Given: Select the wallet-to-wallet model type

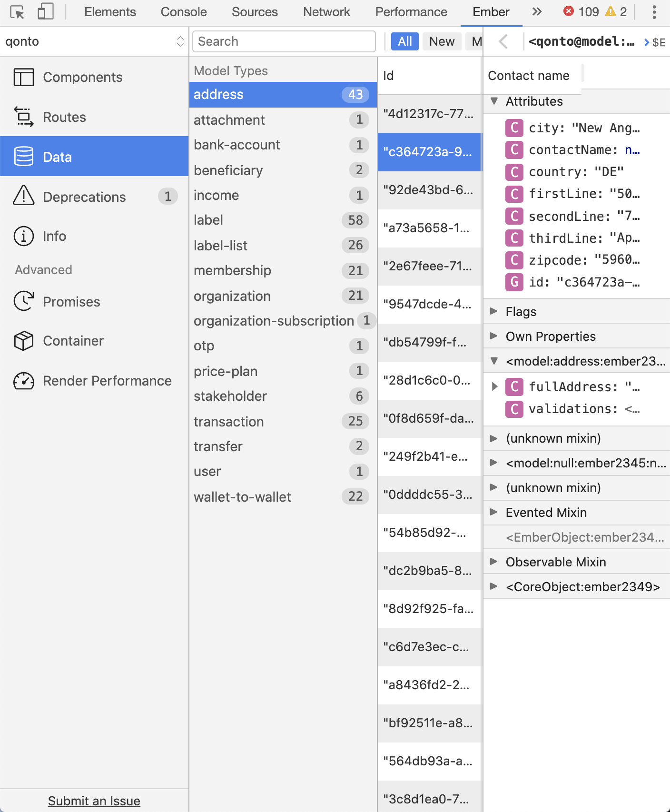Looking at the screenshot, I should [283, 496].
